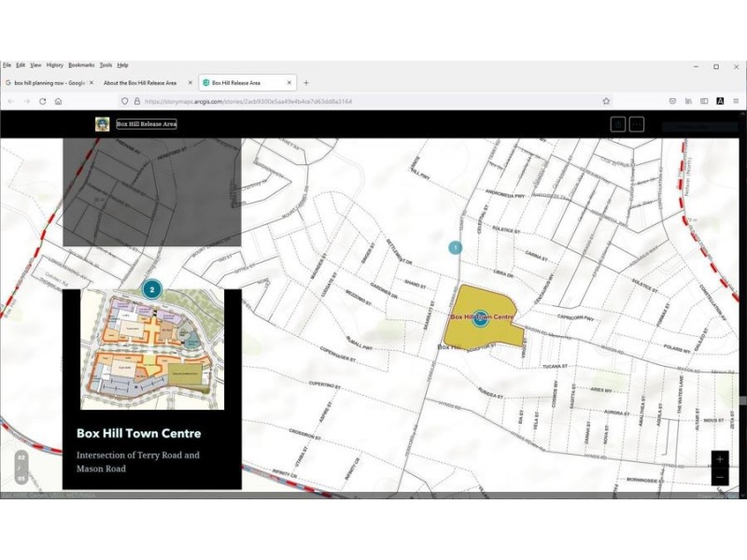Click map marker number 1
The height and width of the screenshot is (560, 747).
coord(456,247)
